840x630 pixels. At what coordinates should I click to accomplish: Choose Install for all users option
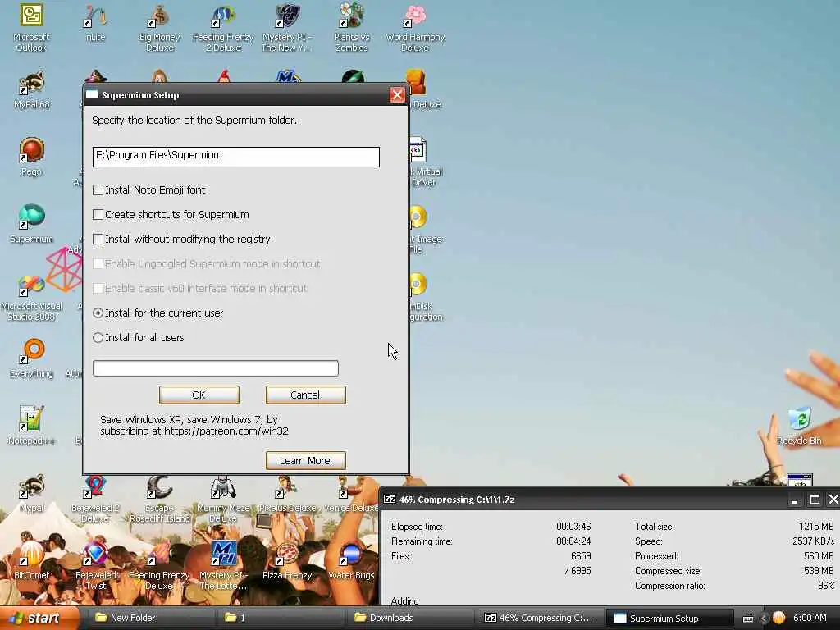pos(98,338)
